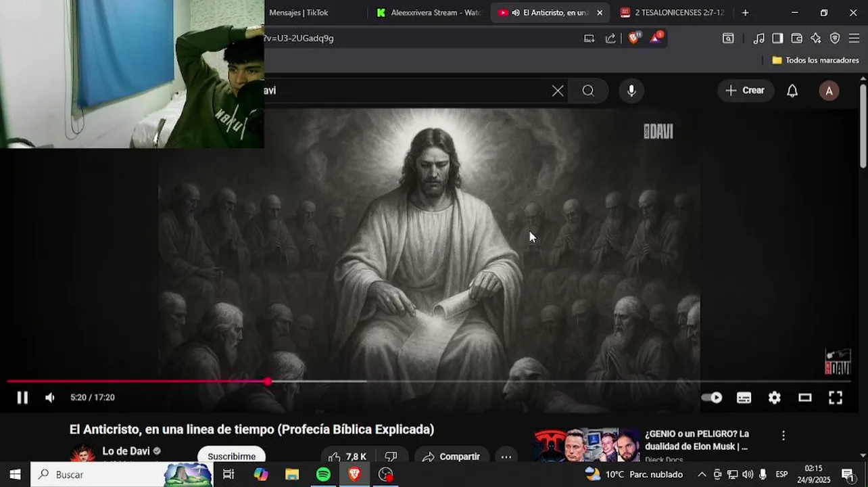This screenshot has height=487, width=868.
Task: Click the share page icon in address bar
Action: (x=610, y=39)
